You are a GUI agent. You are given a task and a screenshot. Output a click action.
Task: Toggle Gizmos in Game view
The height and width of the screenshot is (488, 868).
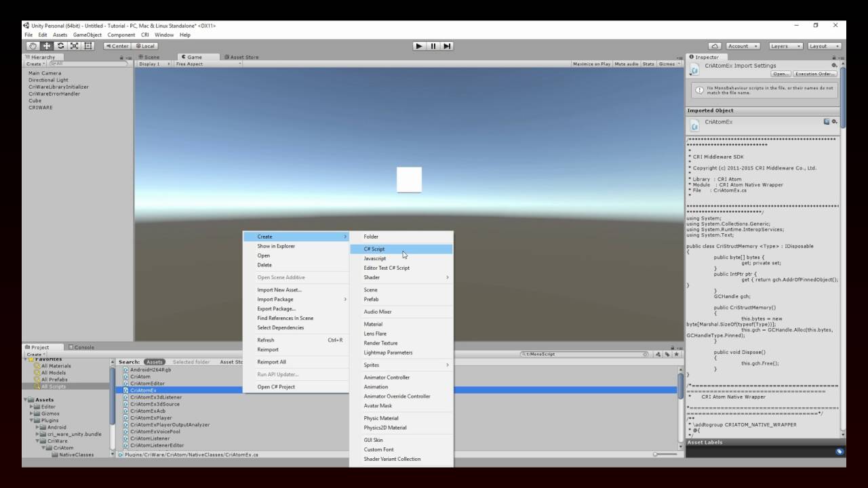point(669,64)
